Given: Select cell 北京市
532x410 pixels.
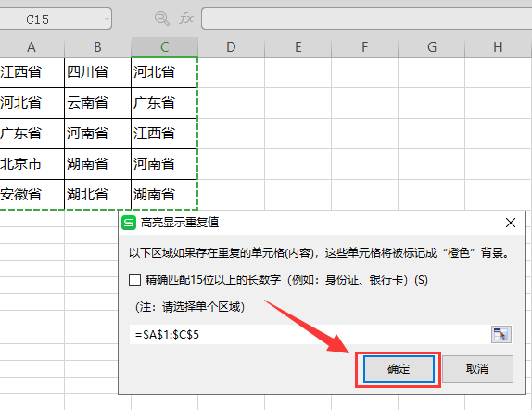Looking at the screenshot, I should pyautogui.click(x=32, y=164).
